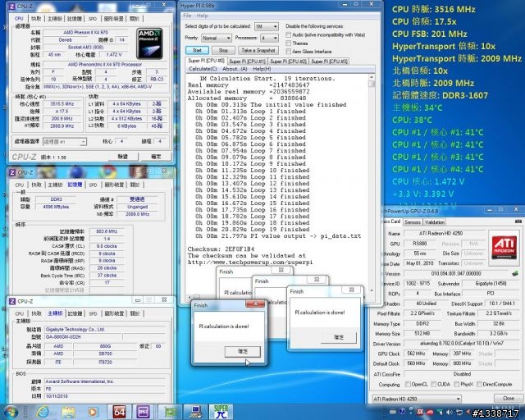
Task: Open Windows Media Player taskbar icon
Action: click(x=93, y=412)
